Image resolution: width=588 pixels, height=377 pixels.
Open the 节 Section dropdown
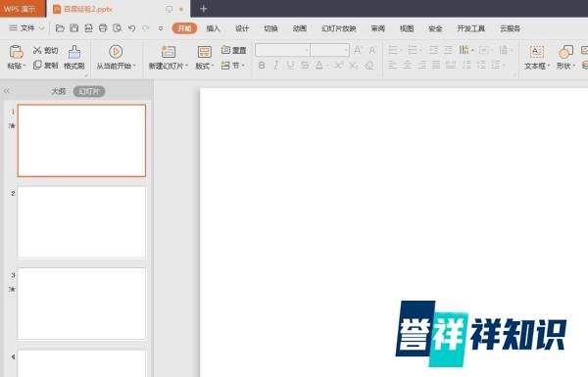(233, 66)
